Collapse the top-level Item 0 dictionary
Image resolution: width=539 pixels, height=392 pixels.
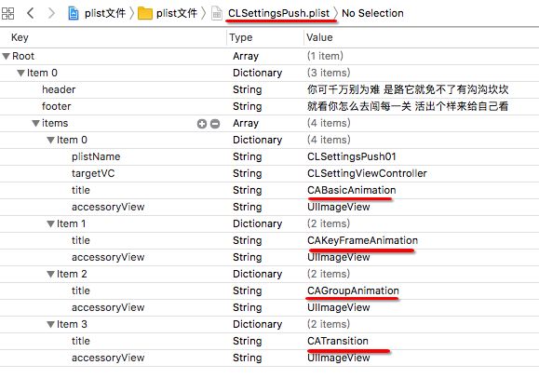[x=21, y=73]
